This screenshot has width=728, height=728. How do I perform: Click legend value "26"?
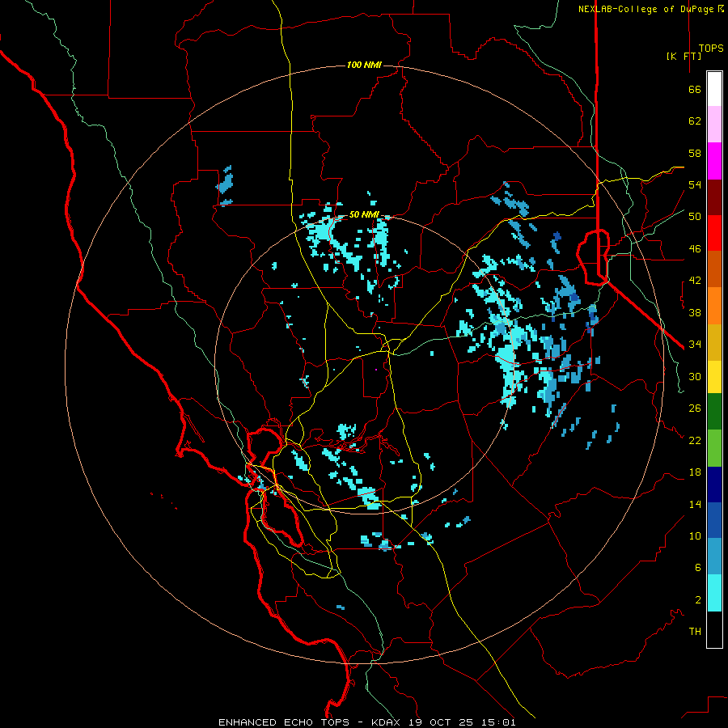coord(695,408)
